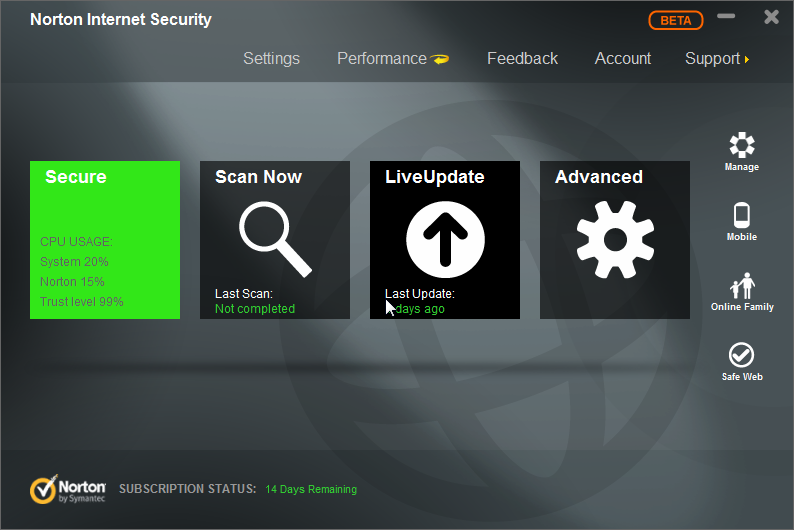This screenshot has height=530, width=794.
Task: Open the Account menu item
Action: 622,59
